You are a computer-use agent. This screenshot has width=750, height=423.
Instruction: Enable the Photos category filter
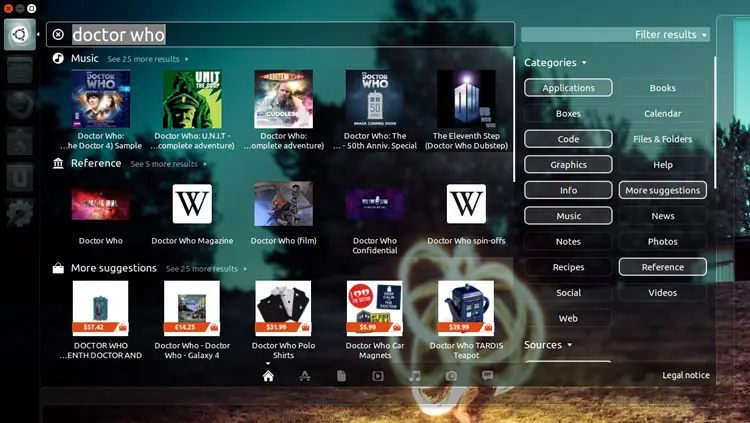point(662,241)
